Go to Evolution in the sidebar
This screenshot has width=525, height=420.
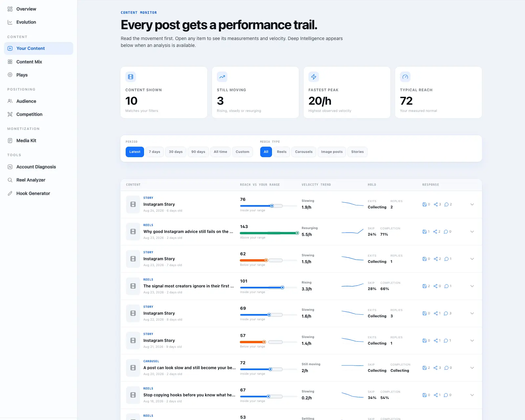38,22
